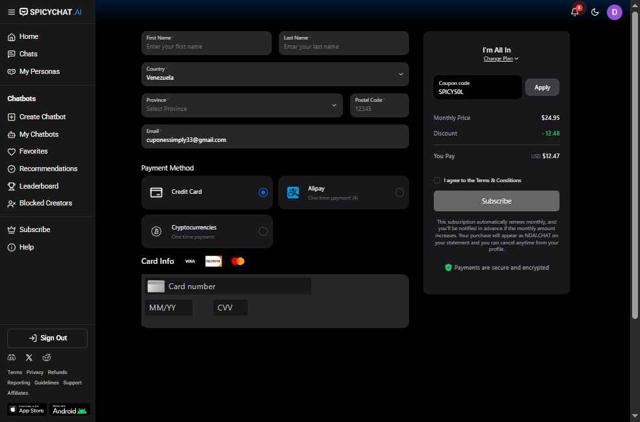Open Blocked Creators page
This screenshot has width=640, height=422.
(40, 203)
